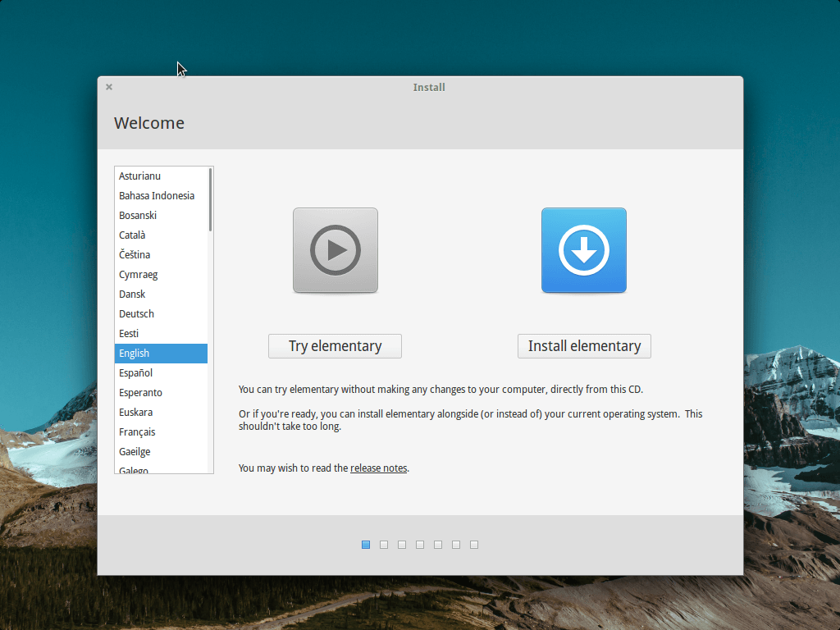This screenshot has height=630, width=840.
Task: Select Bahasa Indonesia from the language list
Action: pos(161,195)
